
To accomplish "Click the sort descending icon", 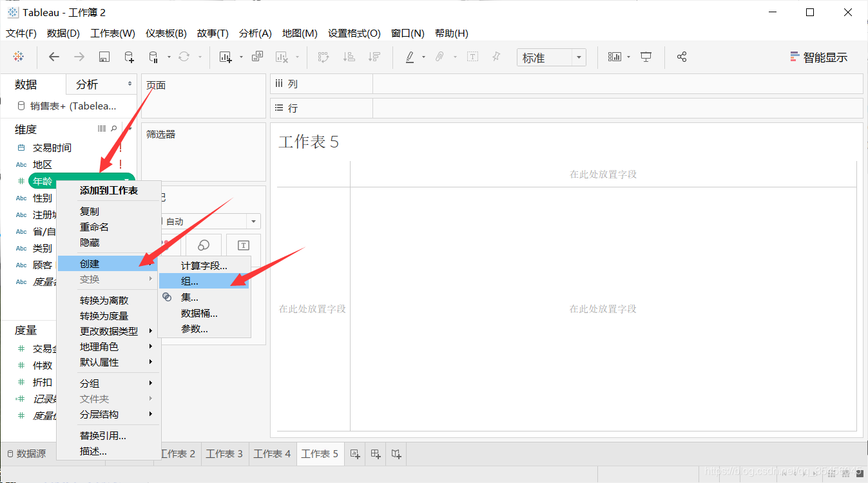I will pyautogui.click(x=374, y=57).
